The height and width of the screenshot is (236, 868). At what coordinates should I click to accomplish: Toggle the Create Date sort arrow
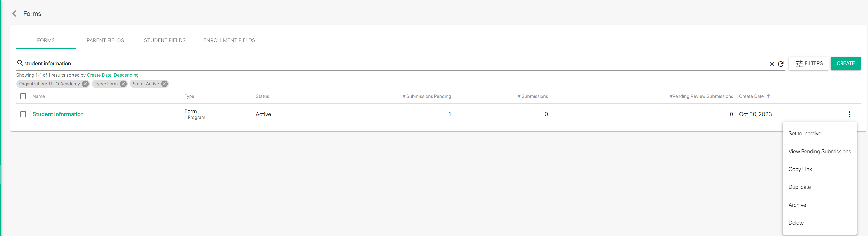tap(768, 96)
